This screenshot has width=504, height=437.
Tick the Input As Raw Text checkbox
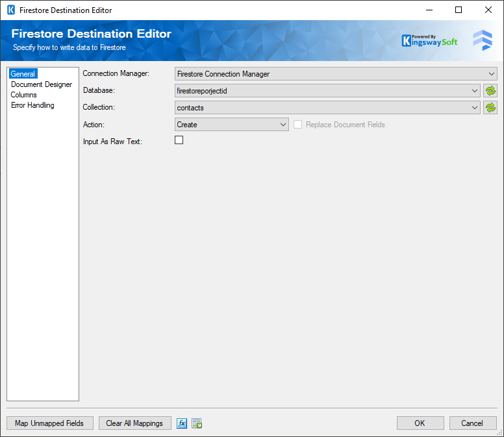[179, 140]
